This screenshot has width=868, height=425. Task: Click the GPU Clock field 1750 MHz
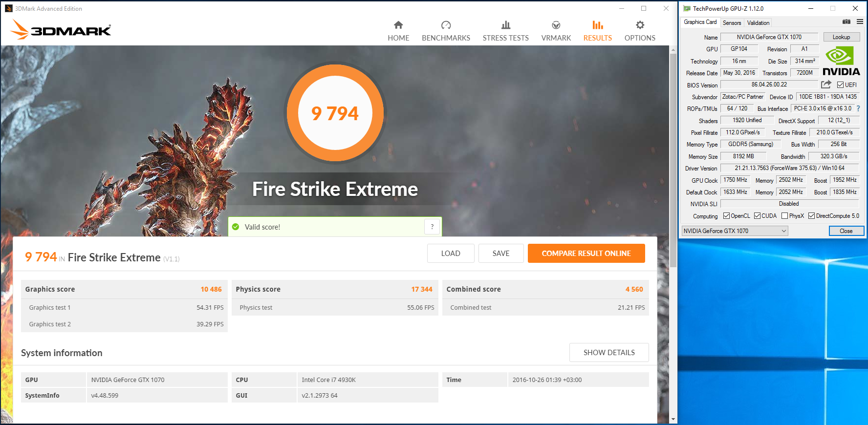coord(735,180)
